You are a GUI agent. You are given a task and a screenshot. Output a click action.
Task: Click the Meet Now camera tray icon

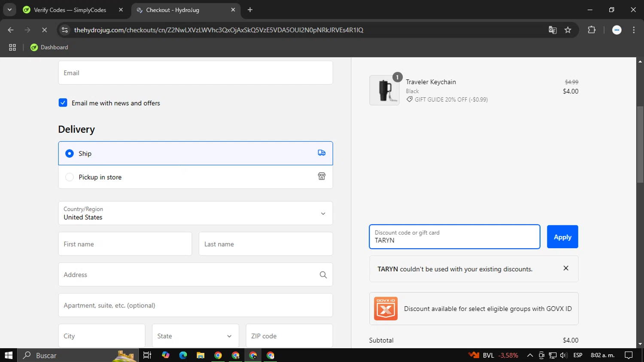pyautogui.click(x=541, y=355)
